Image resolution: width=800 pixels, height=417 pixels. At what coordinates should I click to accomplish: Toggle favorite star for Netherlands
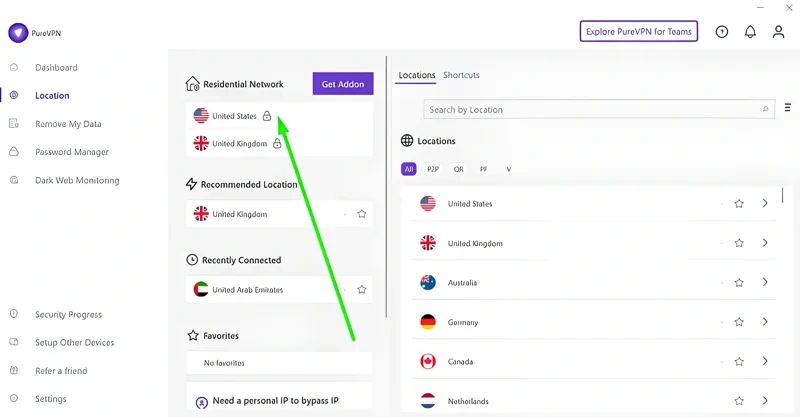coord(739,401)
